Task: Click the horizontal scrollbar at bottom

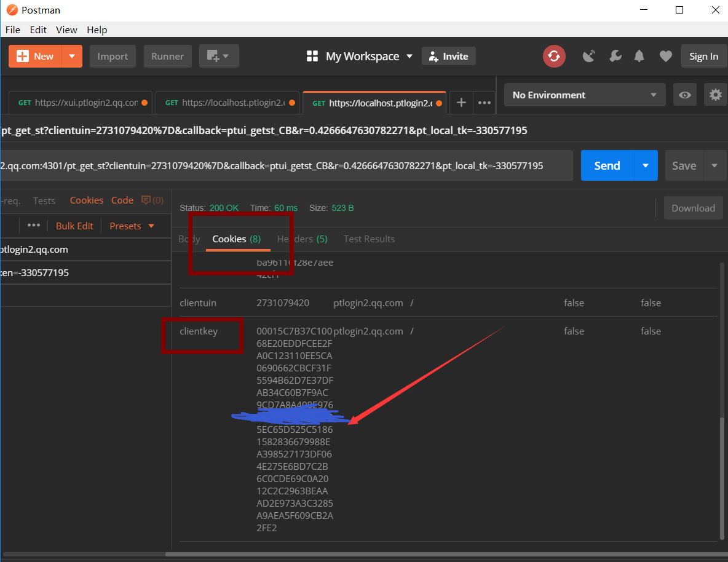Action: [446, 554]
